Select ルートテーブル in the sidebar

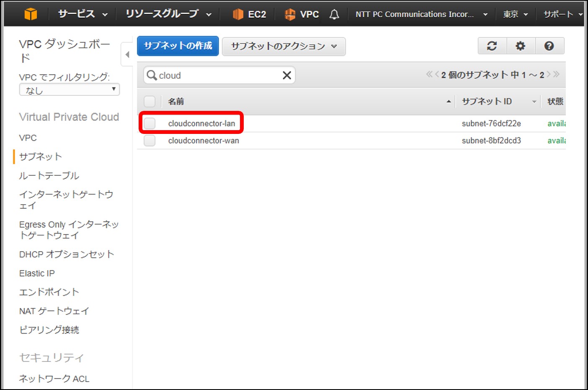click(x=49, y=176)
